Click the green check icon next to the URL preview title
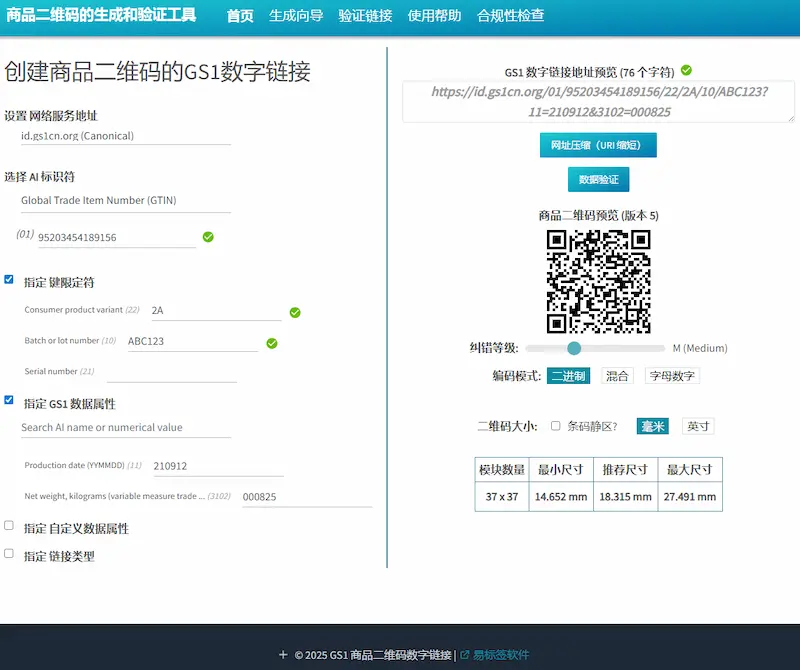This screenshot has width=800, height=670. [686, 70]
